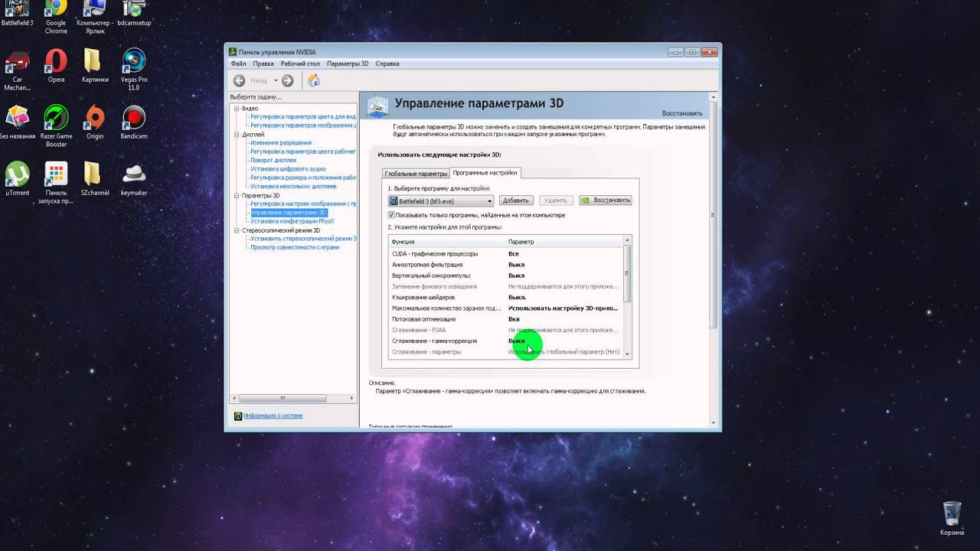The height and width of the screenshot is (551, 980).
Task: Click the Forward arrow in the NVIDIA toolbar
Action: 287,80
